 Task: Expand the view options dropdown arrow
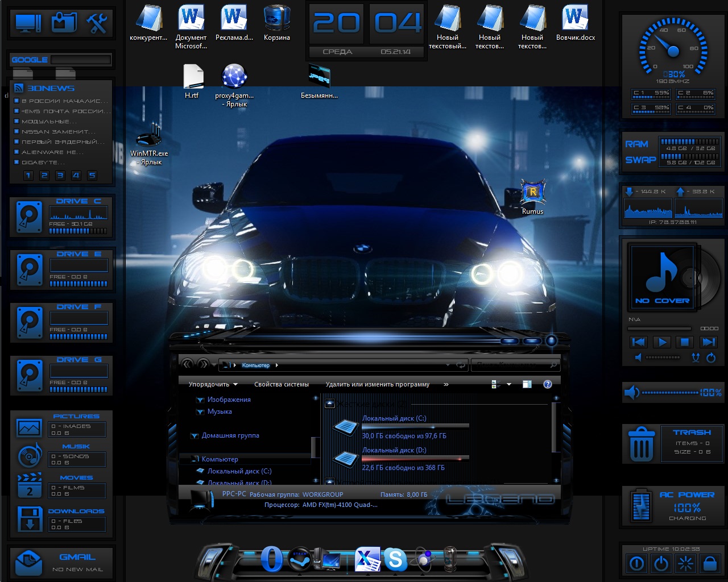click(x=509, y=384)
